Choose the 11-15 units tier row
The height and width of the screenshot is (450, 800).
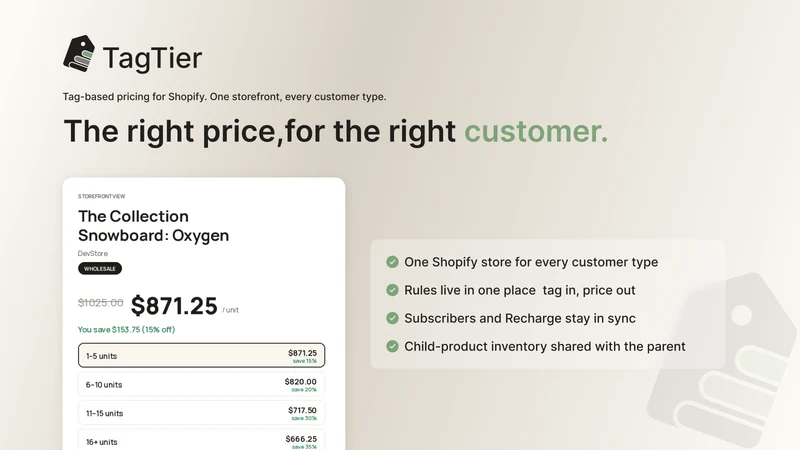(202, 413)
